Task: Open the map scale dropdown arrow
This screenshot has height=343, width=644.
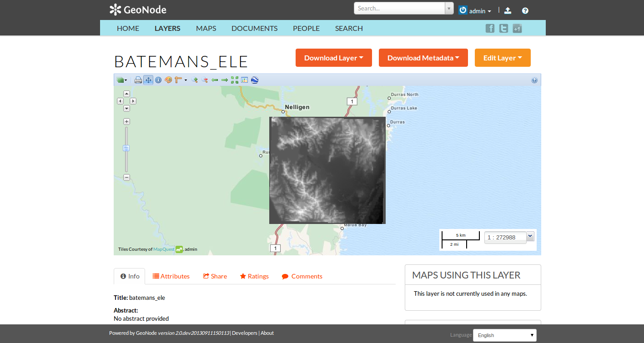Action: click(530, 236)
